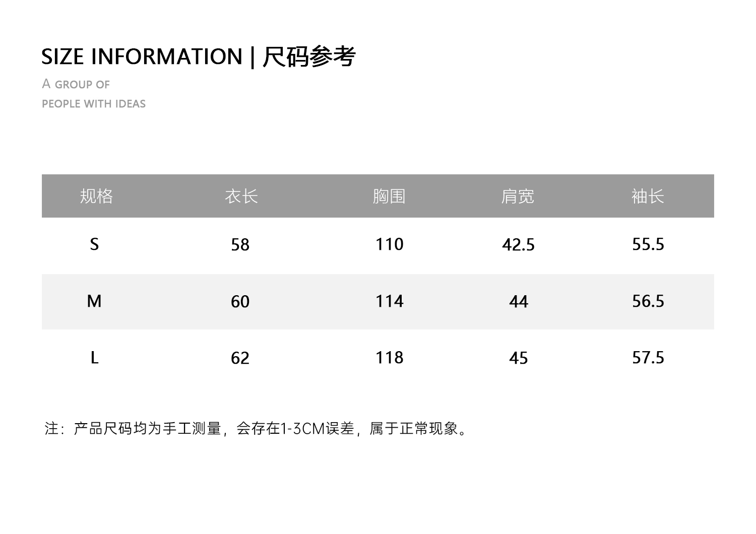Select the 袖长 column header
Viewport: 756px width, 534px height.
(648, 196)
